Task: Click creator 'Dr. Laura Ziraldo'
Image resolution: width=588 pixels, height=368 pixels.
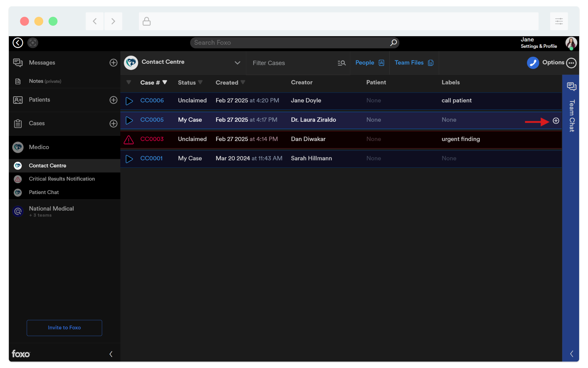Action: pos(313,120)
